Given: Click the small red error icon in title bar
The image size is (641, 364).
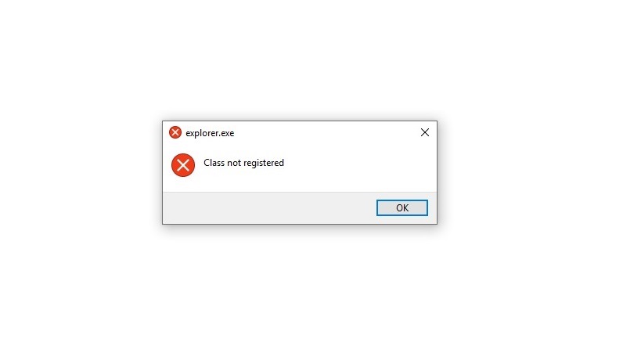Looking at the screenshot, I should (175, 132).
